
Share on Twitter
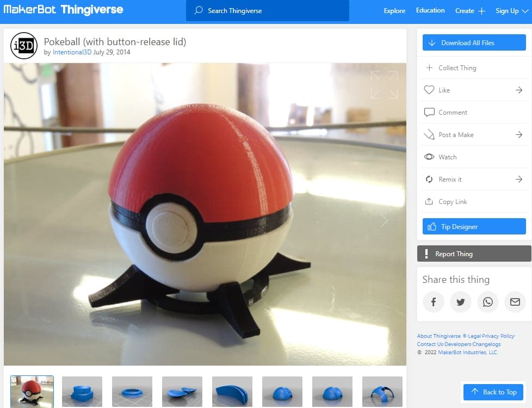[x=460, y=302]
